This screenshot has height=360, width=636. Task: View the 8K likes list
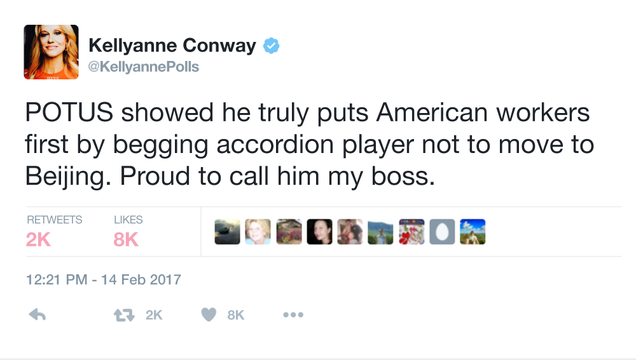point(128,231)
